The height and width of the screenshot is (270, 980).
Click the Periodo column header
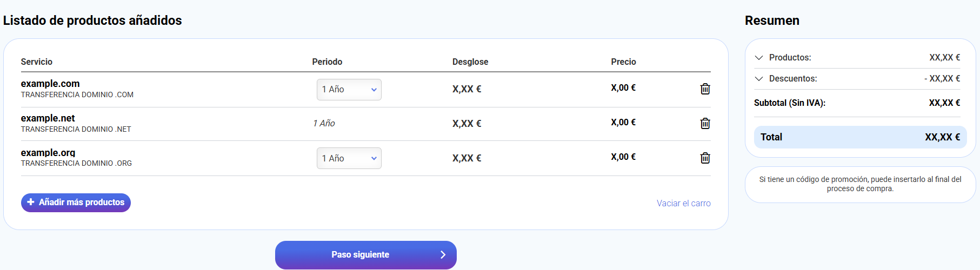(327, 62)
